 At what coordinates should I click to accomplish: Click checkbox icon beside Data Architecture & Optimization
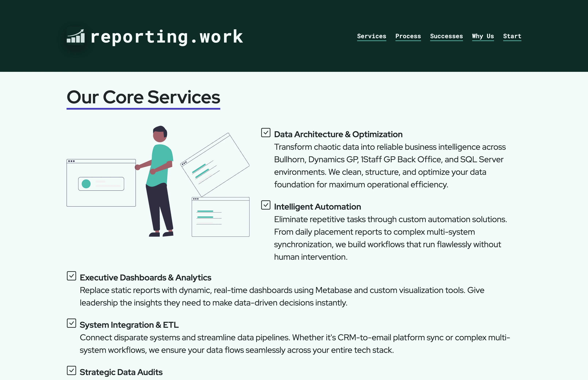tap(266, 132)
